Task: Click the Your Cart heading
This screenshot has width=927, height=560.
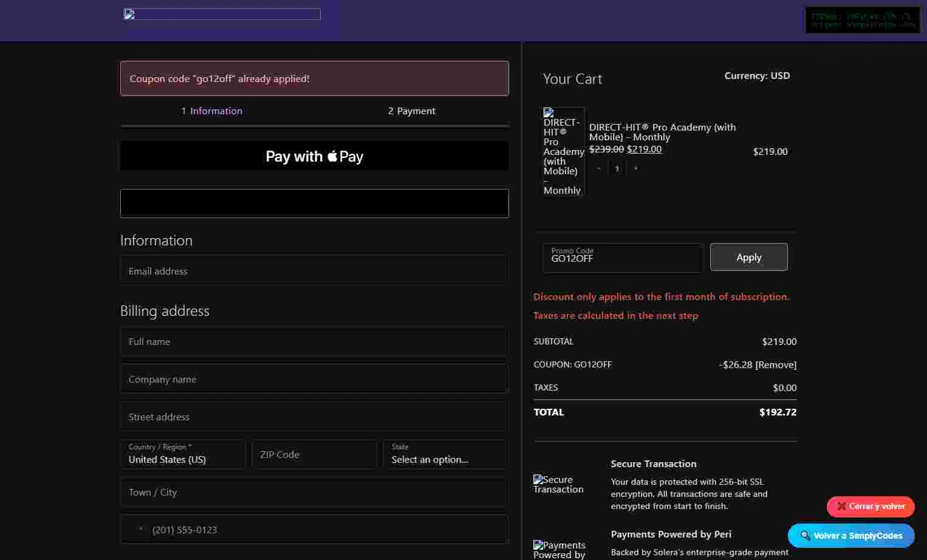Action: pos(572,79)
